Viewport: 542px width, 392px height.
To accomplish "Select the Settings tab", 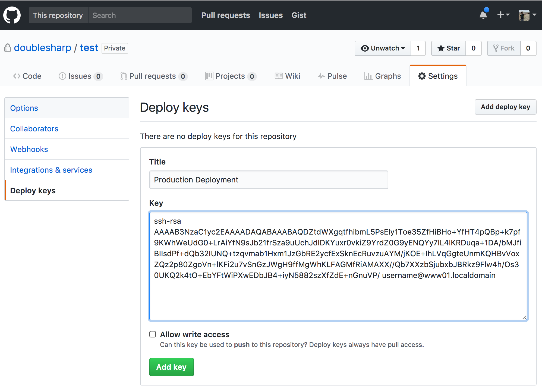I will tap(438, 76).
